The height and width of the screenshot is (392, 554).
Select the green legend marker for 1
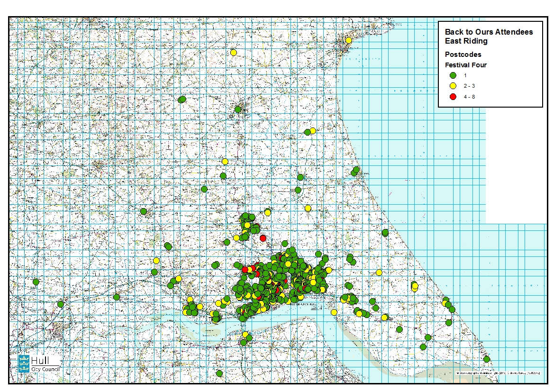[453, 75]
